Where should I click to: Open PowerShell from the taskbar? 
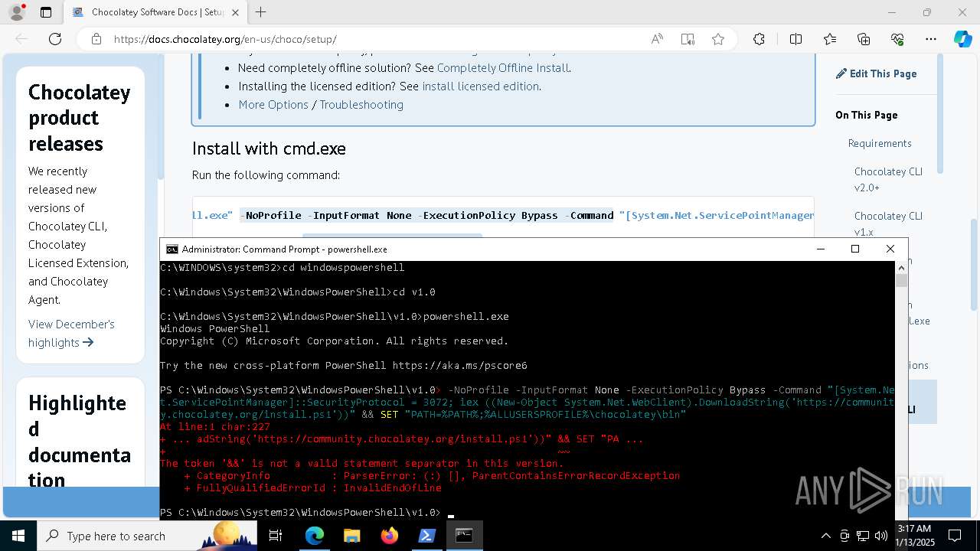point(426,536)
